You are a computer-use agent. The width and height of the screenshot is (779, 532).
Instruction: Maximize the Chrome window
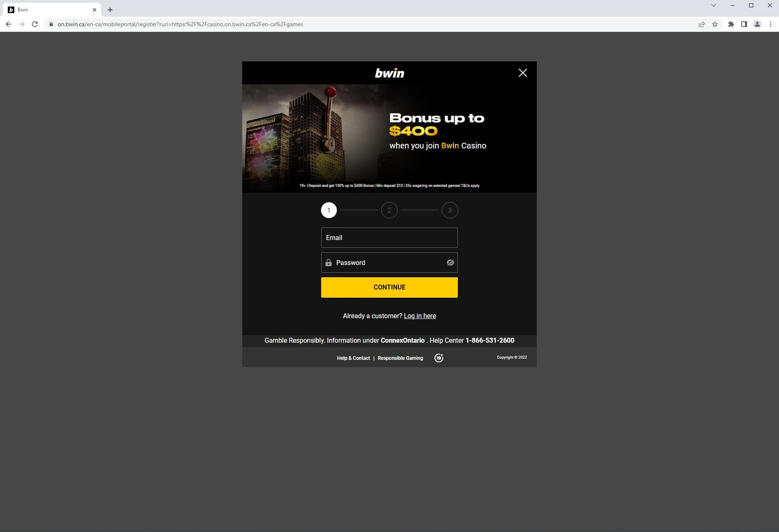pos(751,5)
